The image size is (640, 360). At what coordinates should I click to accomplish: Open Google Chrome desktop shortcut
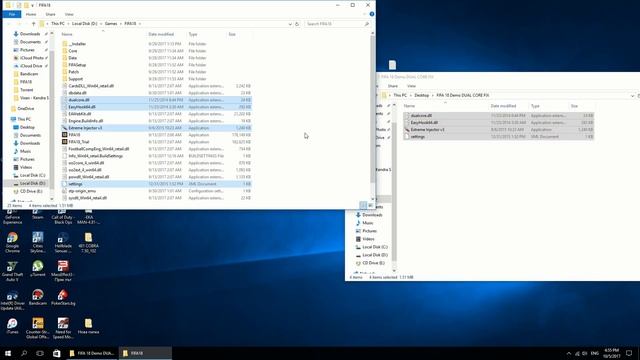[x=12, y=242]
